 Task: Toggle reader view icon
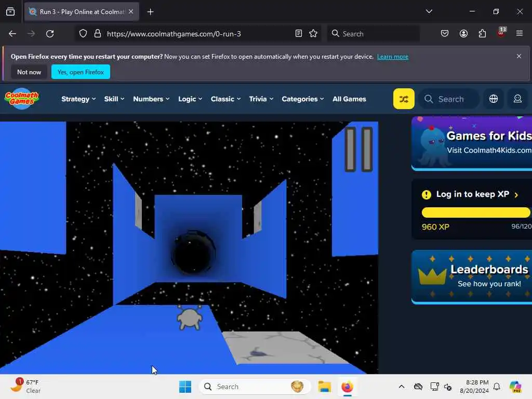(299, 34)
